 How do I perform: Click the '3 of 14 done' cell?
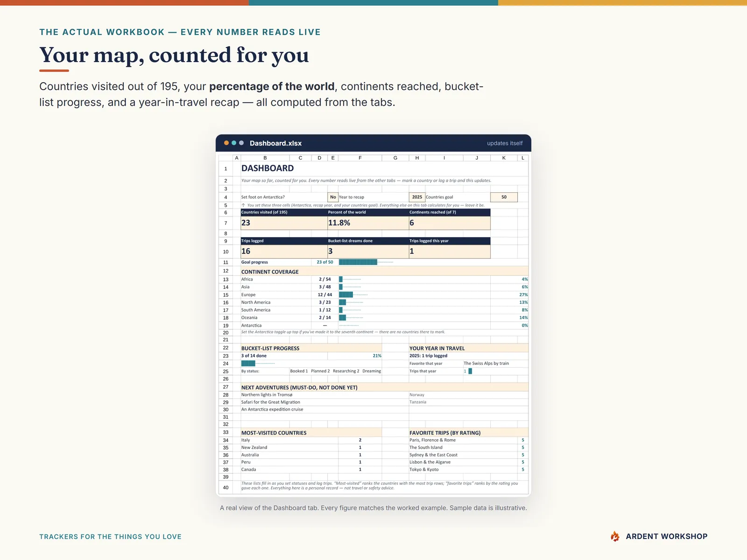[254, 356]
